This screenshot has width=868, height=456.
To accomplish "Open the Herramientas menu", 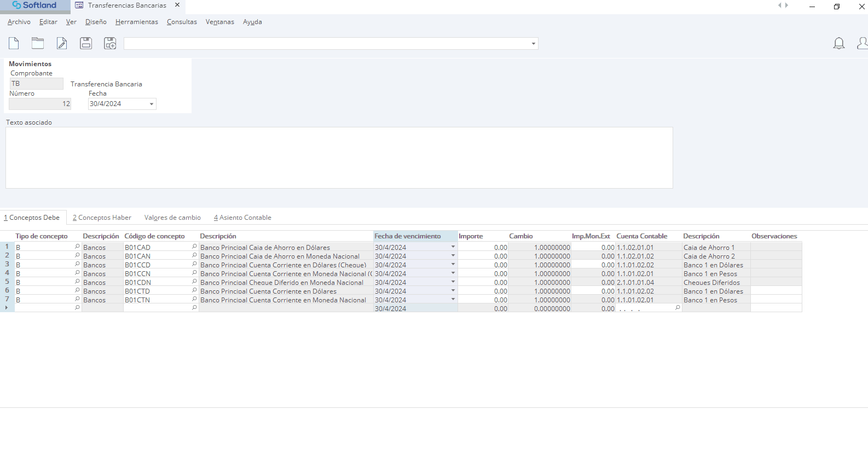I will (136, 22).
